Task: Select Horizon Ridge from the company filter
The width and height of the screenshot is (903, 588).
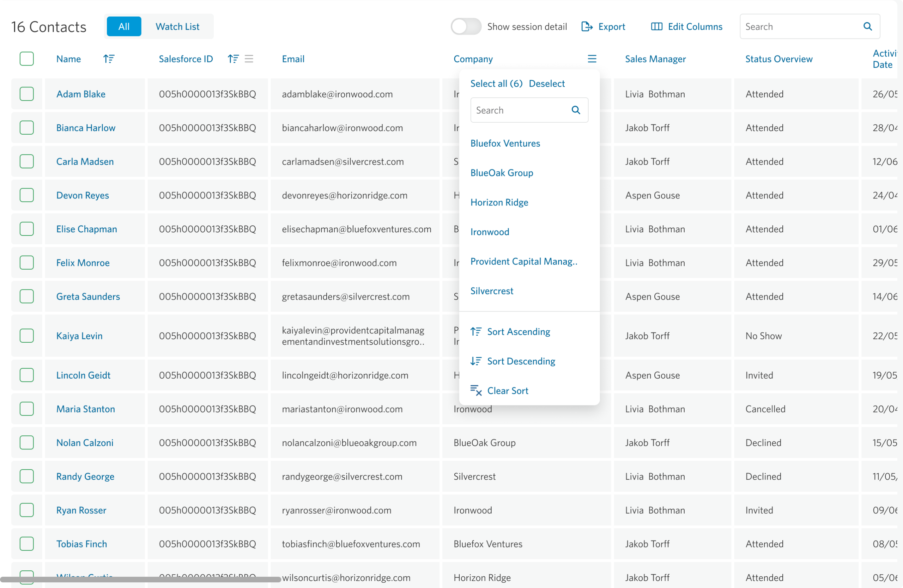Action: (499, 202)
